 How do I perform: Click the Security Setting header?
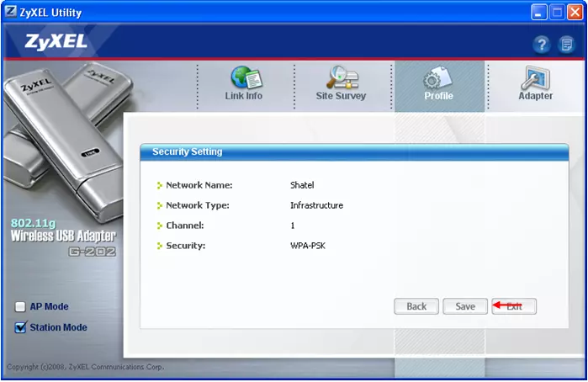pyautogui.click(x=187, y=151)
